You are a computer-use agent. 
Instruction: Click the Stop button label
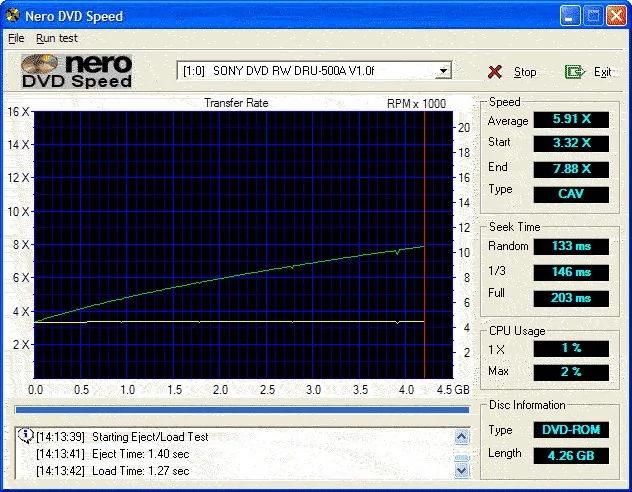525,72
